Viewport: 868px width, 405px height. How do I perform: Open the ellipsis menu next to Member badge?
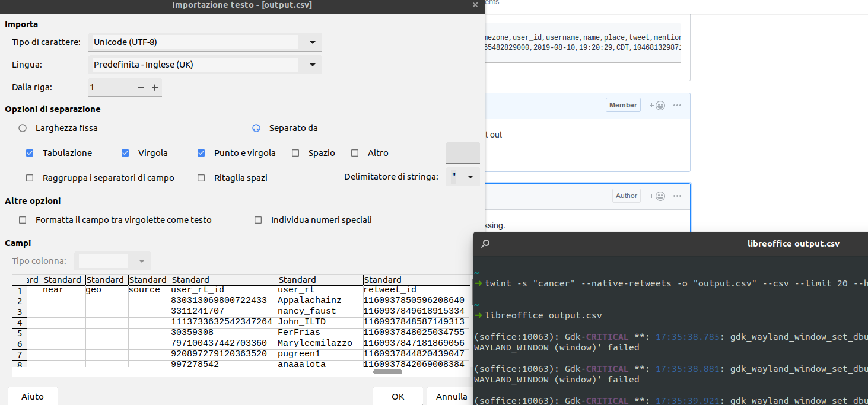(x=677, y=104)
